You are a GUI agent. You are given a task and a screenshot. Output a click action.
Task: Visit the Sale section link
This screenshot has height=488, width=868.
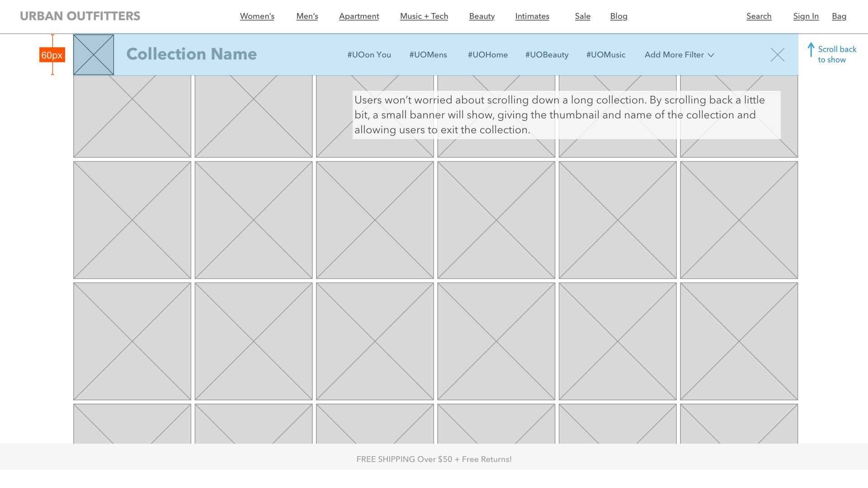tap(582, 16)
